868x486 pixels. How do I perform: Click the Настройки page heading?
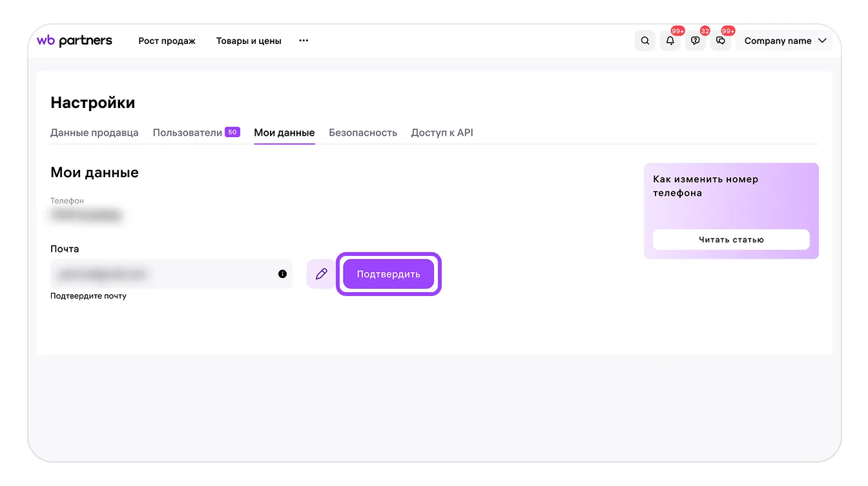pyautogui.click(x=93, y=103)
